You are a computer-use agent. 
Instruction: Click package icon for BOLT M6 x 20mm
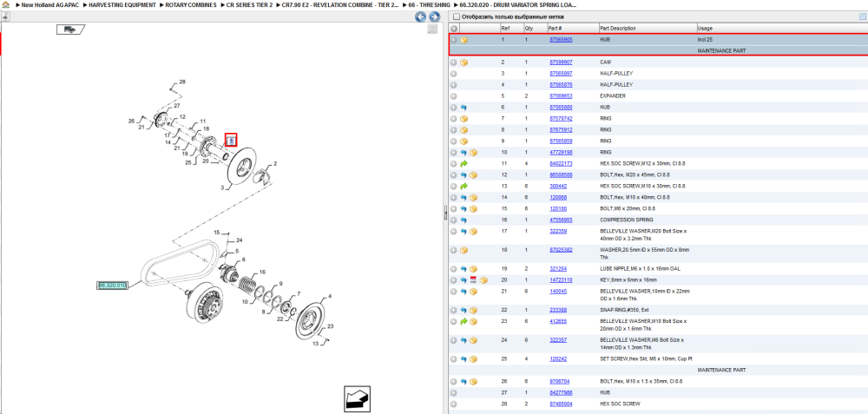point(473,208)
